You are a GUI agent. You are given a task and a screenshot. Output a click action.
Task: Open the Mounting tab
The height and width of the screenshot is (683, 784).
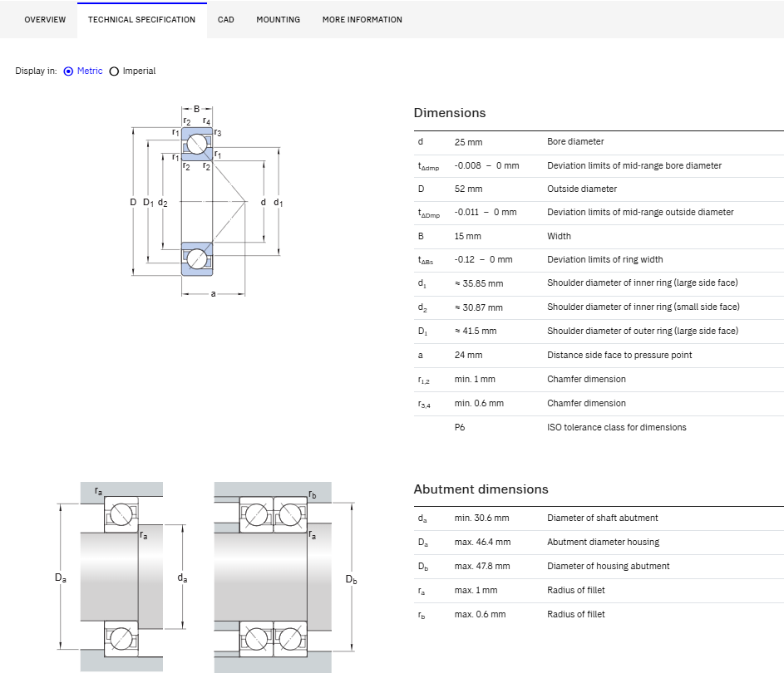click(278, 19)
